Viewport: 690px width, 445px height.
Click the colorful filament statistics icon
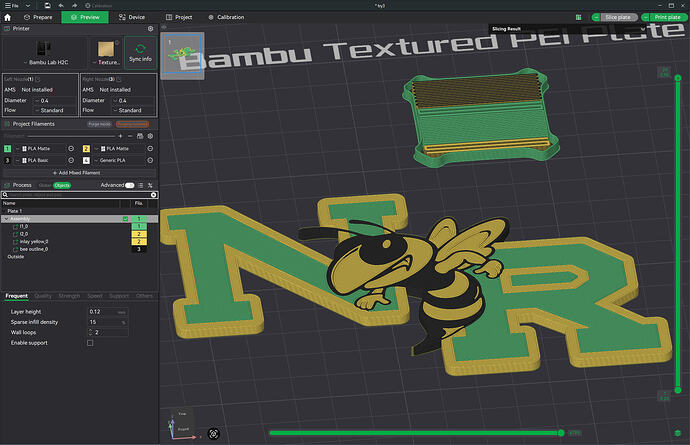(579, 17)
